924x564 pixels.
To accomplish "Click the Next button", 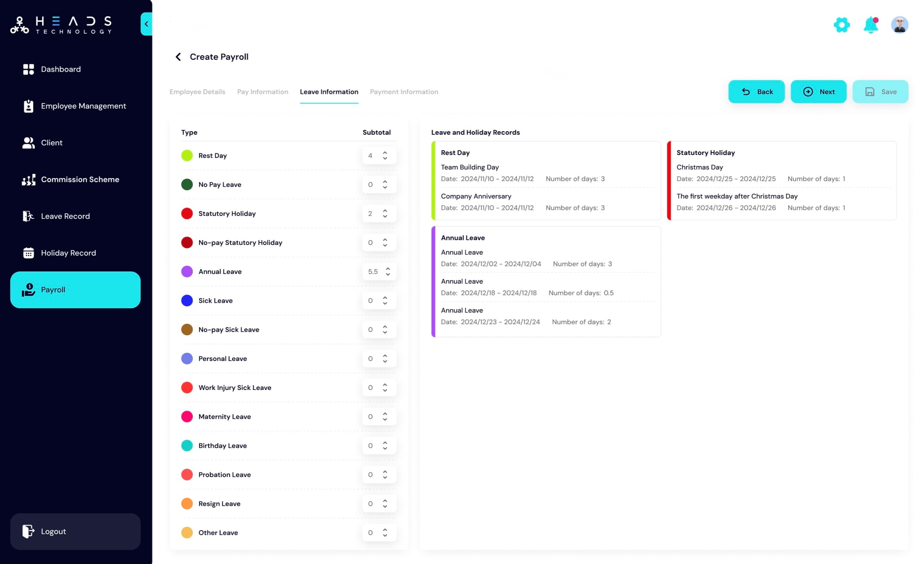I will click(818, 92).
